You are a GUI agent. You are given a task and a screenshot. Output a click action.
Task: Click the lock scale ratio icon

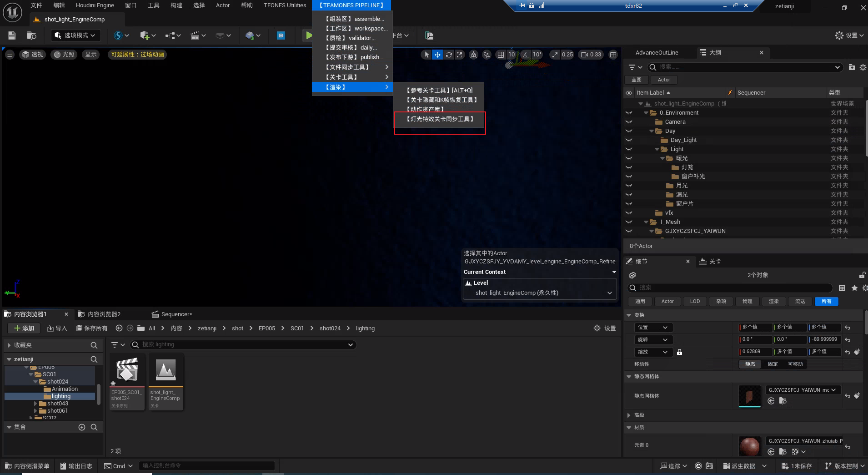point(679,352)
